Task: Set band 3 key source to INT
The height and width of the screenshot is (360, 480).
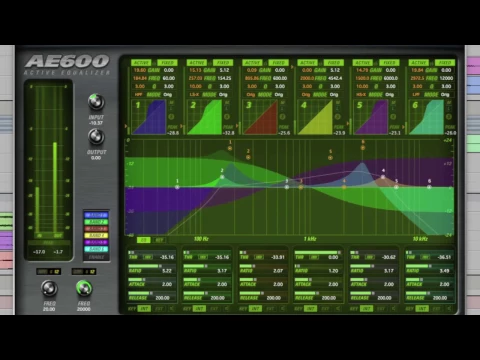Action: [255, 309]
